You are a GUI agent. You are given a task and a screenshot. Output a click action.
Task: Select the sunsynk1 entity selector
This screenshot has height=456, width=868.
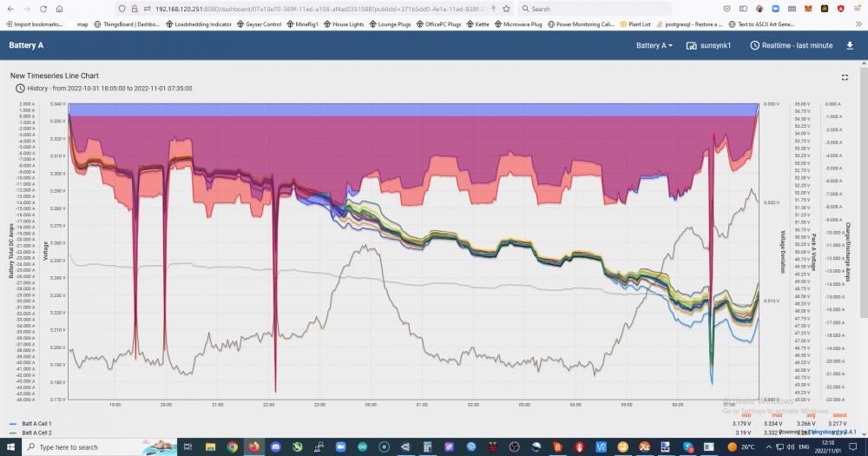(708, 45)
